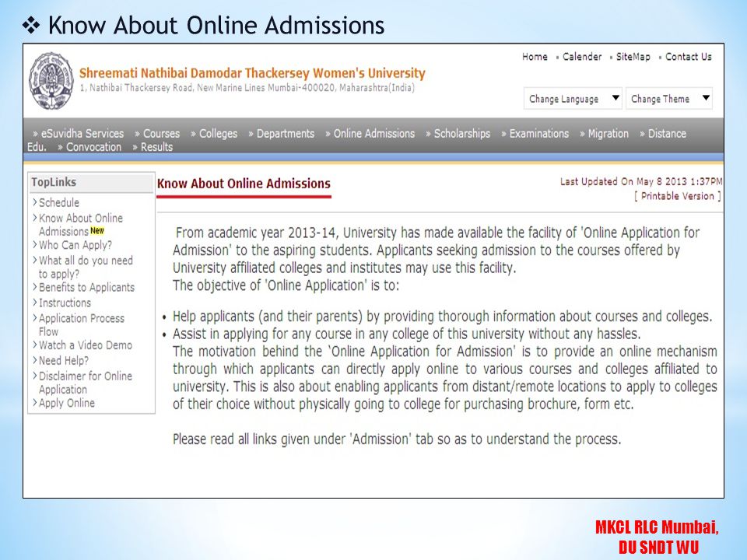Click the Know About Online Admissions page heading
747x560 pixels.
click(x=244, y=184)
